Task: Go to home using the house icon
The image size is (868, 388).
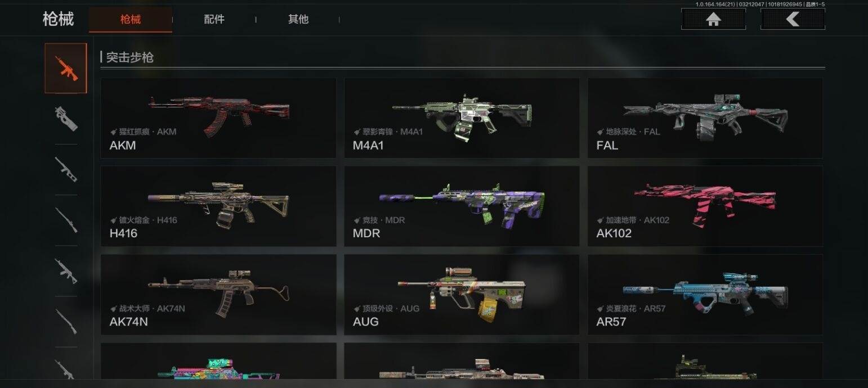Action: point(713,19)
